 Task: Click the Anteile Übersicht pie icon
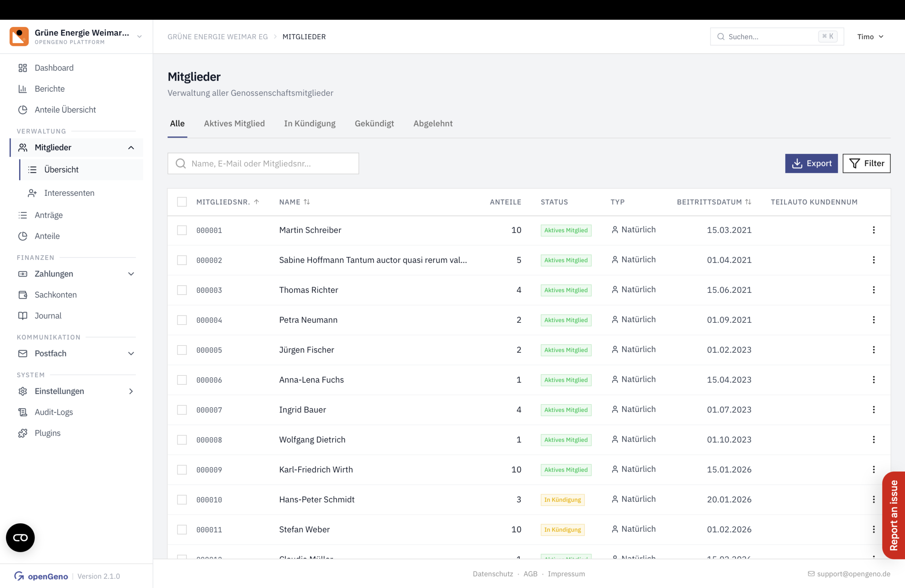click(23, 110)
